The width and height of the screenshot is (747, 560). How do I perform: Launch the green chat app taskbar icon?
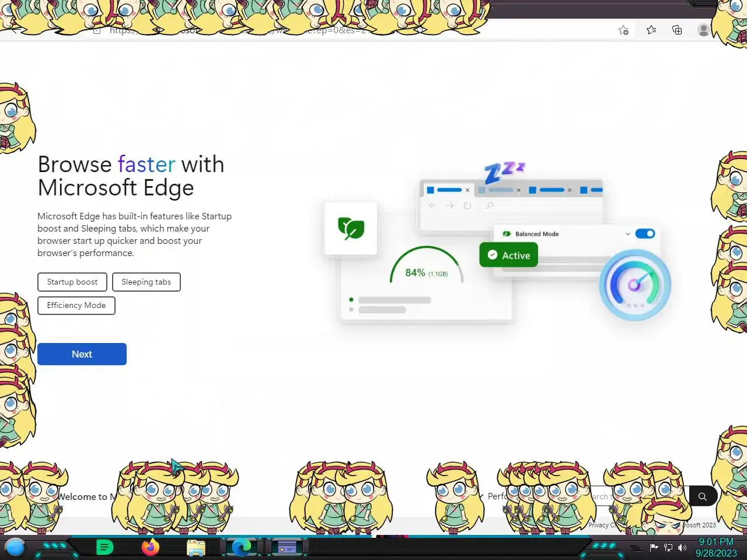104,547
